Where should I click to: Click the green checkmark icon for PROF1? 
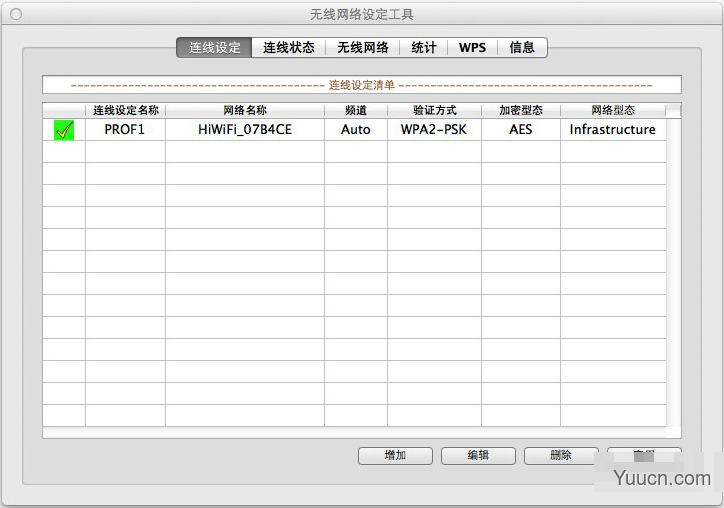coord(64,130)
